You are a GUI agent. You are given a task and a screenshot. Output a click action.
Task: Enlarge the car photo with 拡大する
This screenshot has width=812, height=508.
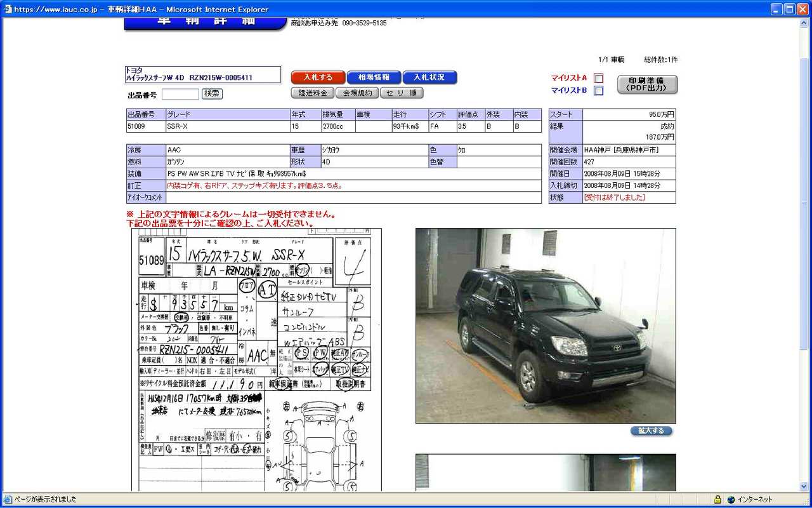(651, 431)
